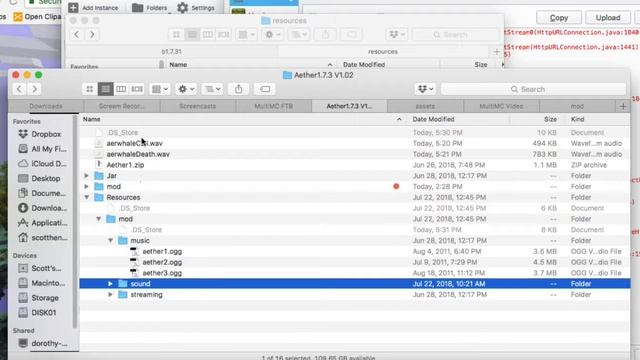The width and height of the screenshot is (640, 360).
Task: Switch to column view in front window
Action: 121,89
